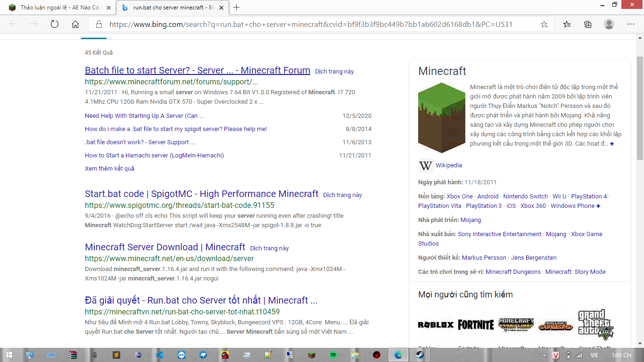Viewport: 644px width, 362px height.
Task: Go to the browser home page icon
Action: (75, 24)
